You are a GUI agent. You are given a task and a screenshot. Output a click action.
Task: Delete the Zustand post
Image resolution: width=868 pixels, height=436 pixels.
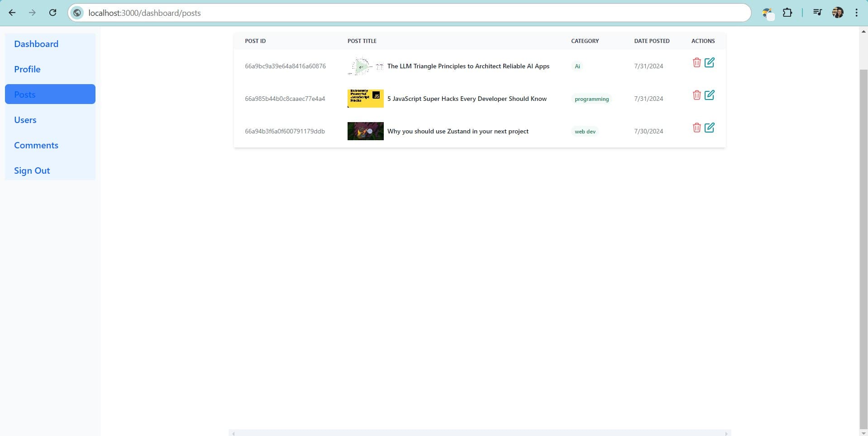[696, 128]
